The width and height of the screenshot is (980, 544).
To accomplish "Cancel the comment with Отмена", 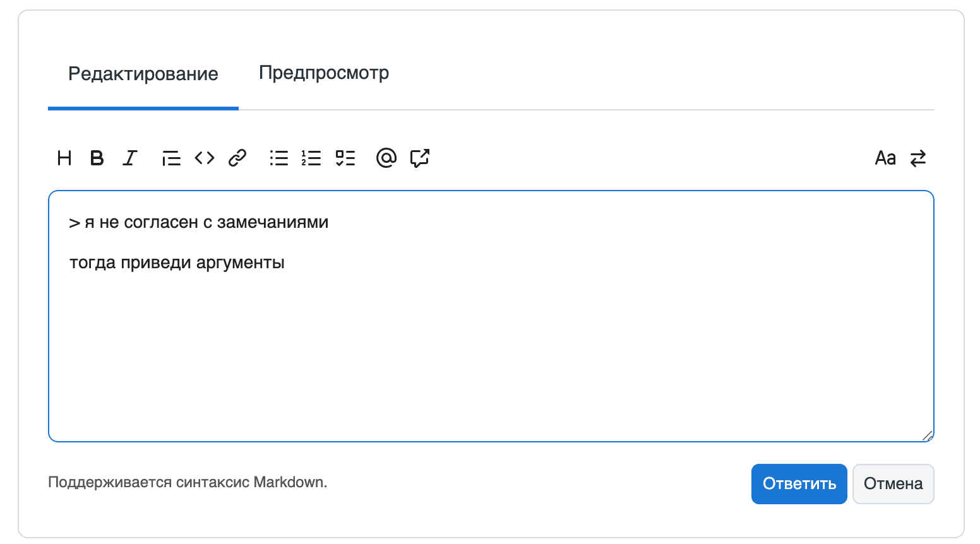I will [x=893, y=483].
